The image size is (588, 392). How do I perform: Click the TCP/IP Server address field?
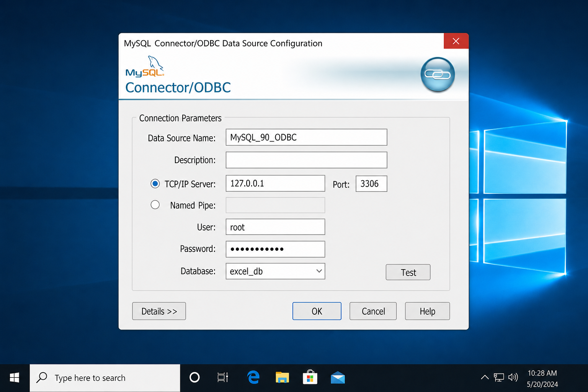(275, 183)
